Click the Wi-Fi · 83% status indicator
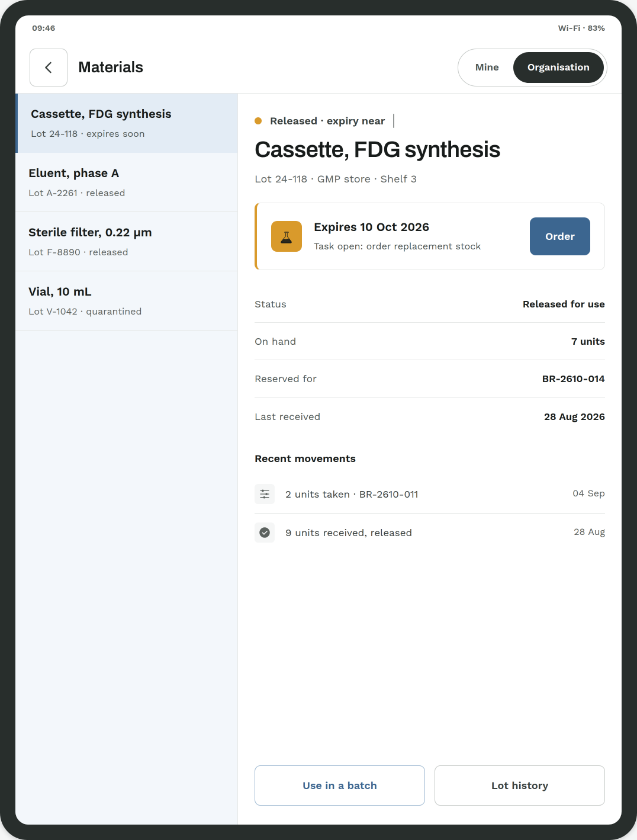Image resolution: width=637 pixels, height=840 pixels. pos(581,28)
